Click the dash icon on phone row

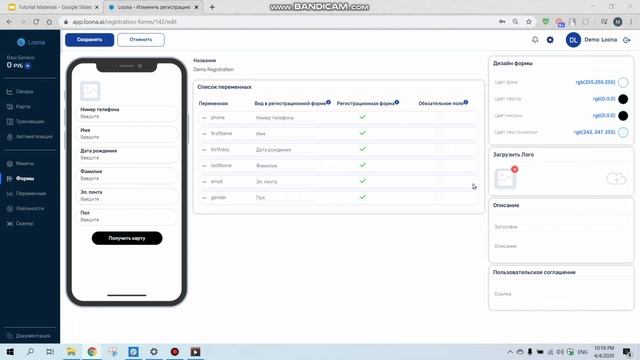click(x=204, y=118)
